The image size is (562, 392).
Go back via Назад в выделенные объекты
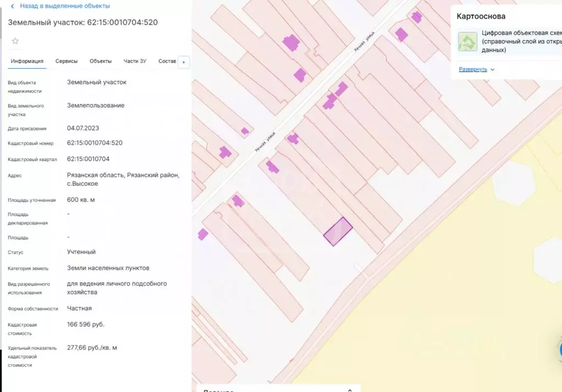click(x=60, y=6)
